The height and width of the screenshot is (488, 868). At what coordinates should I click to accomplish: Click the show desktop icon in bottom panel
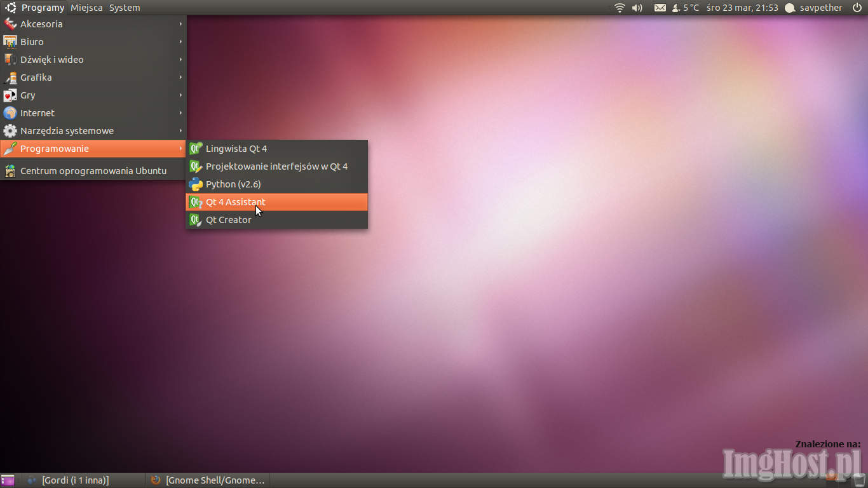pyautogui.click(x=8, y=480)
